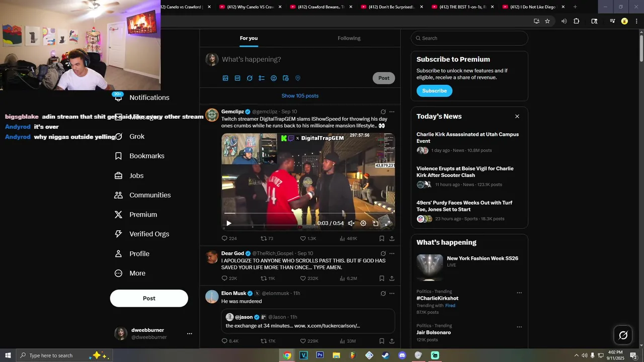Open Grok explain on the Elon Musk post
Viewport: 644px width, 362px height.
coord(383,294)
